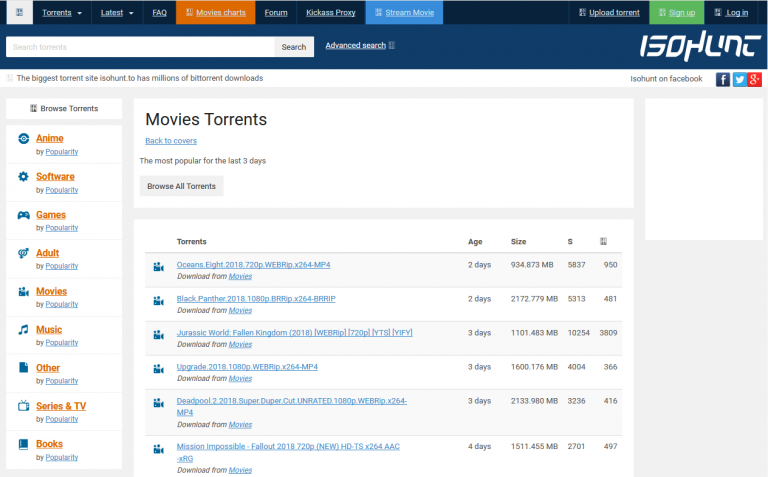Image resolution: width=768 pixels, height=477 pixels.
Task: Open the Stream Movie tab
Action: pyautogui.click(x=404, y=12)
